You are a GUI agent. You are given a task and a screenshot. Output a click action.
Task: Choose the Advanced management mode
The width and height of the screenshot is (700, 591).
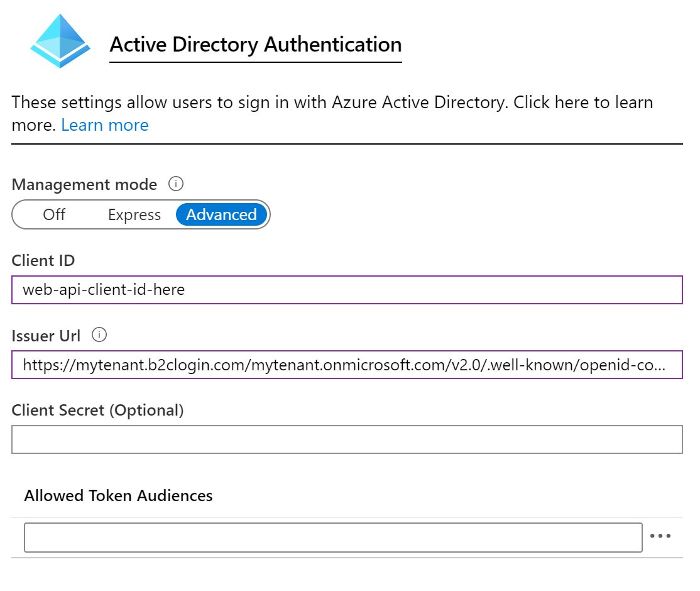tap(221, 215)
